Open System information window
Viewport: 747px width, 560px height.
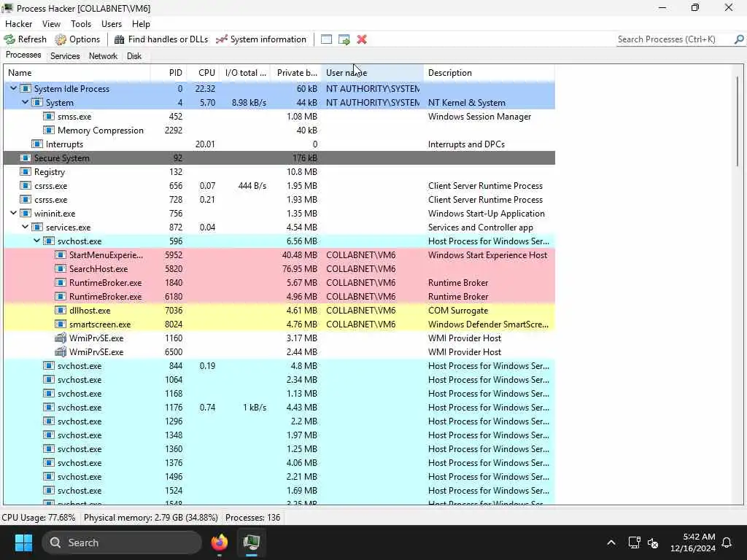coord(261,39)
